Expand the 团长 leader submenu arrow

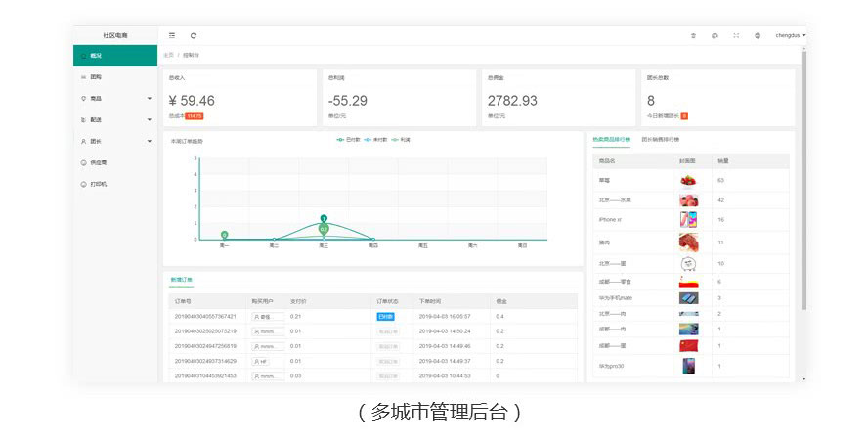pos(149,141)
